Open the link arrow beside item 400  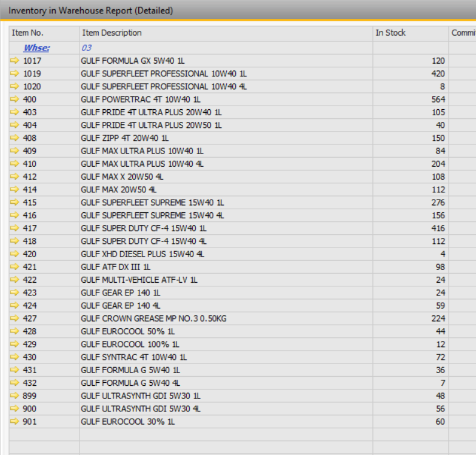point(15,99)
